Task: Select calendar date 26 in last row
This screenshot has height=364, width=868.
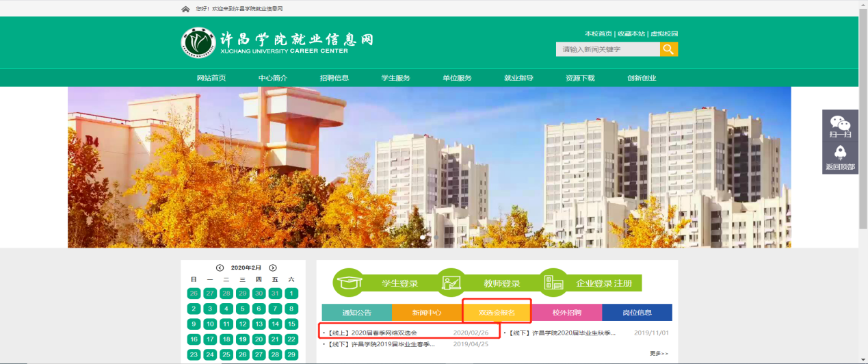Action: pyautogui.click(x=242, y=354)
